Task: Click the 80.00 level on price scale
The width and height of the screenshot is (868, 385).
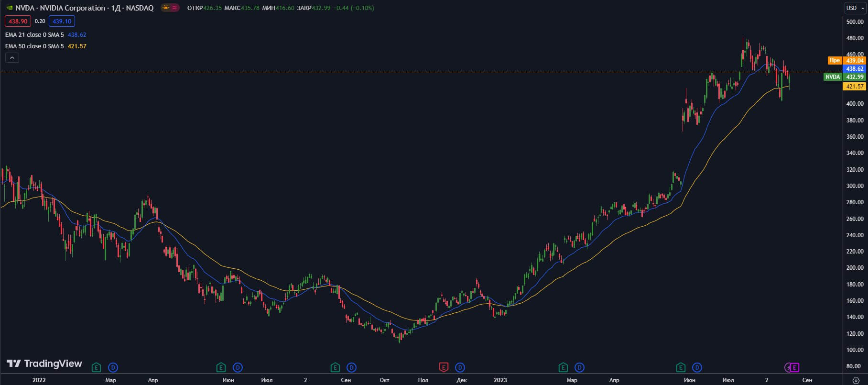Action: click(x=853, y=366)
